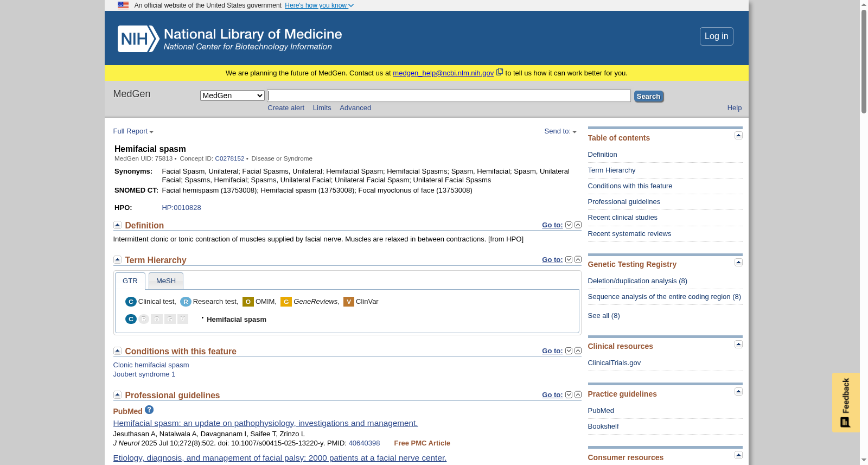Open Create alert link

(x=286, y=108)
